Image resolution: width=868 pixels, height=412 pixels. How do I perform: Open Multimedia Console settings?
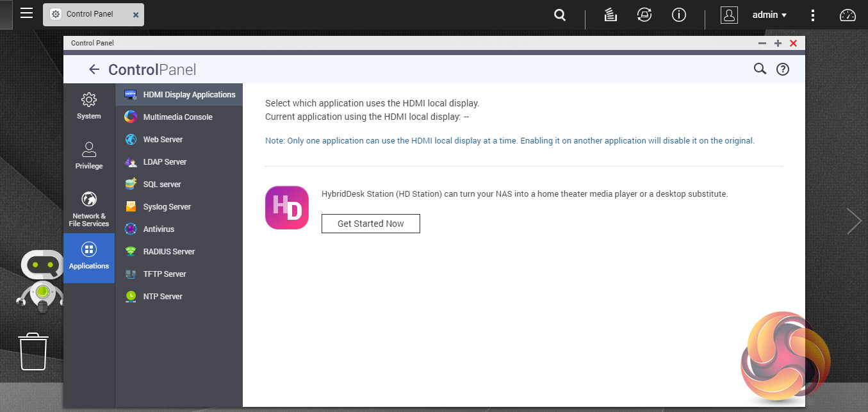[177, 117]
